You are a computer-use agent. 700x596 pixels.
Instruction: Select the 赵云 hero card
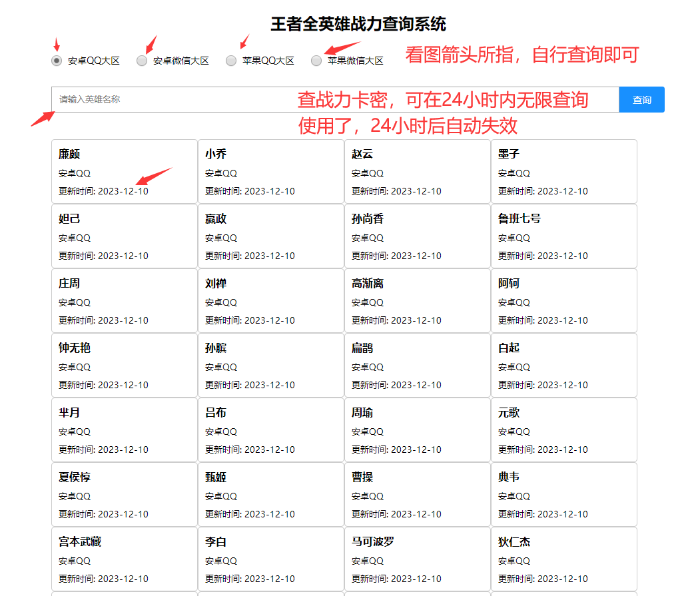418,171
